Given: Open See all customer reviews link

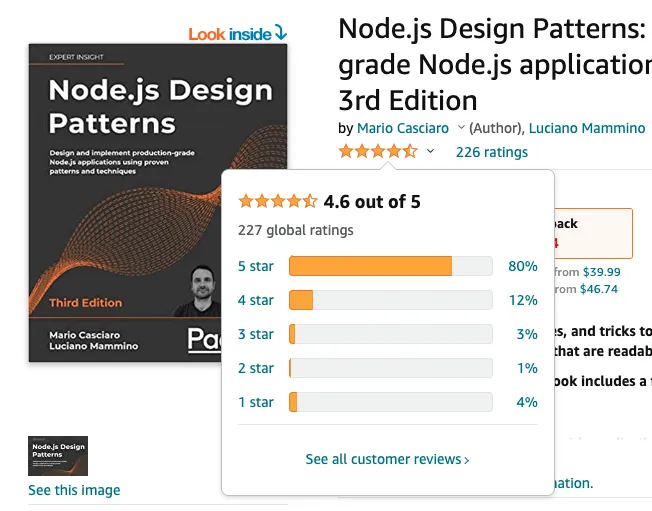Looking at the screenshot, I should (388, 459).
